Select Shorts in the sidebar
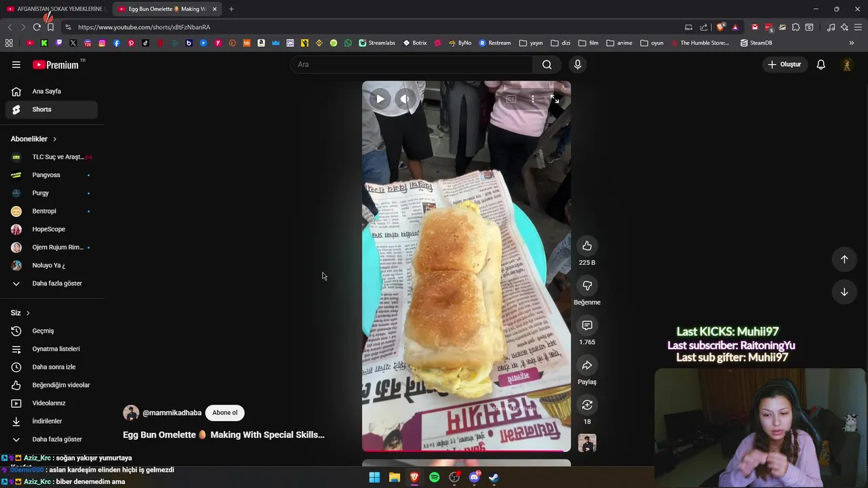This screenshot has width=868, height=488. pos(52,109)
